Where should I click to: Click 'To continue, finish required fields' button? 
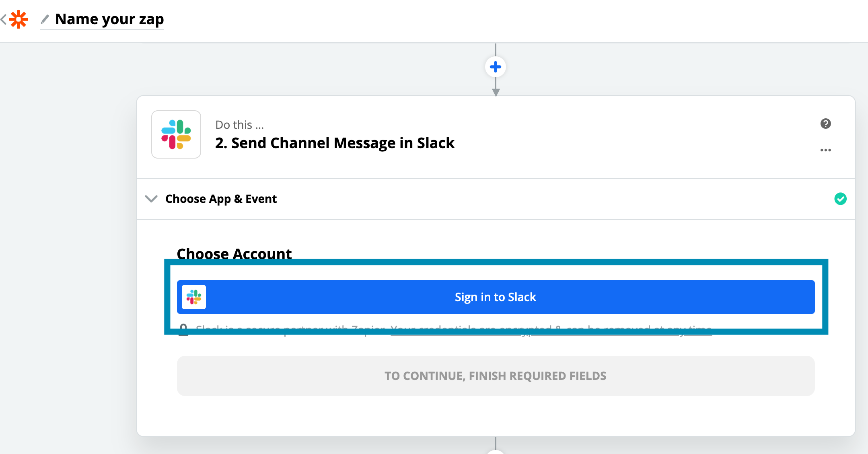coord(496,376)
